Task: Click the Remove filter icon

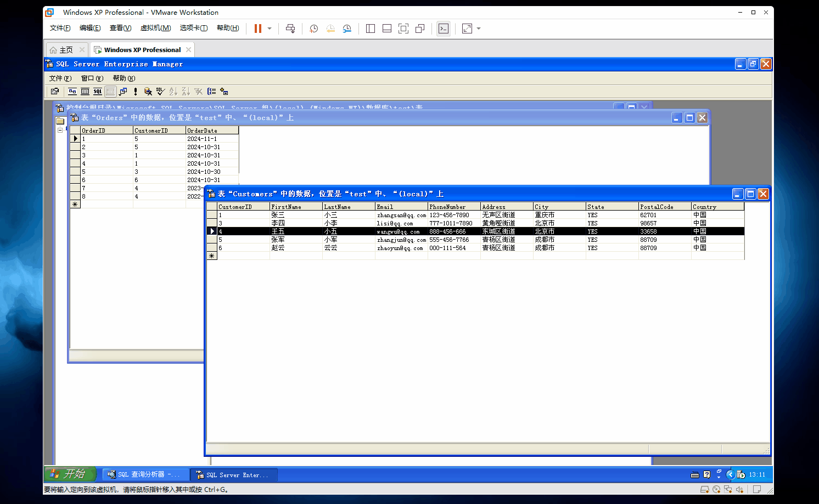Action: click(198, 92)
